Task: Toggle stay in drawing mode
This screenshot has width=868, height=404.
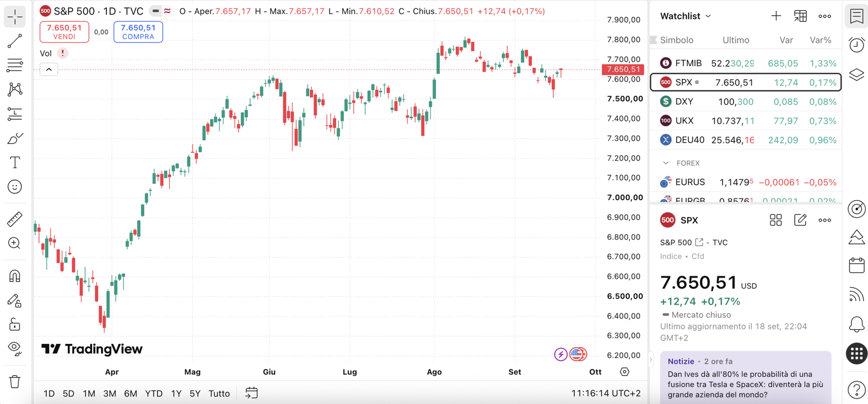Action: [x=15, y=300]
